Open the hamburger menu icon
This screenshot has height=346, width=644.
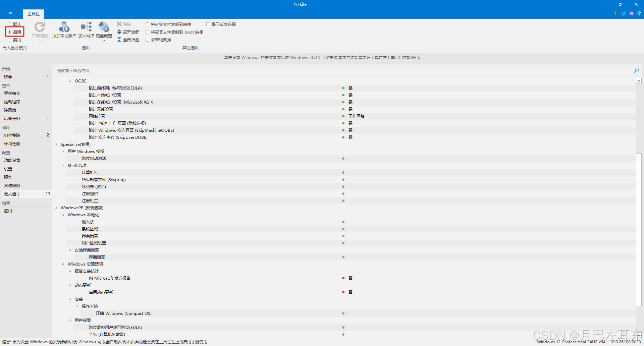pyautogui.click(x=10, y=14)
